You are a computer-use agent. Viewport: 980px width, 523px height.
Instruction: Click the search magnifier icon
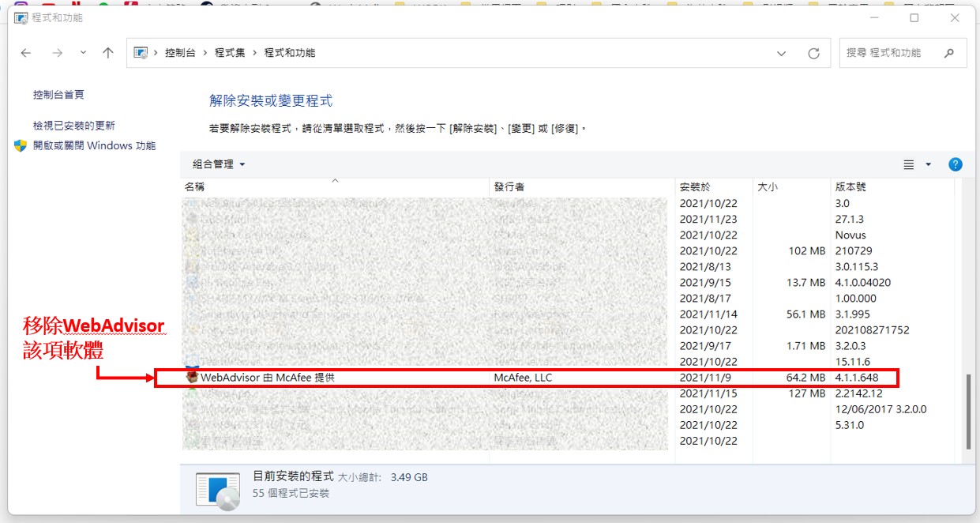coord(949,53)
